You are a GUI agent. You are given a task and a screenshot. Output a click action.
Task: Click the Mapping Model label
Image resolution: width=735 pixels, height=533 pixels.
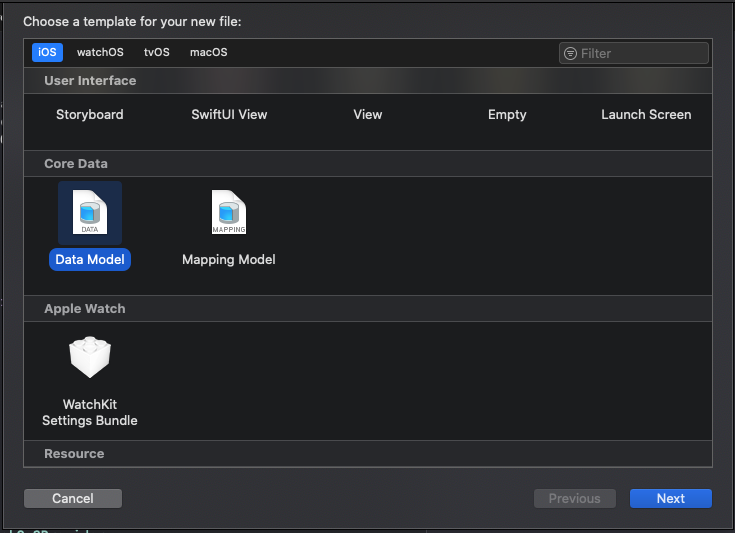tap(229, 260)
